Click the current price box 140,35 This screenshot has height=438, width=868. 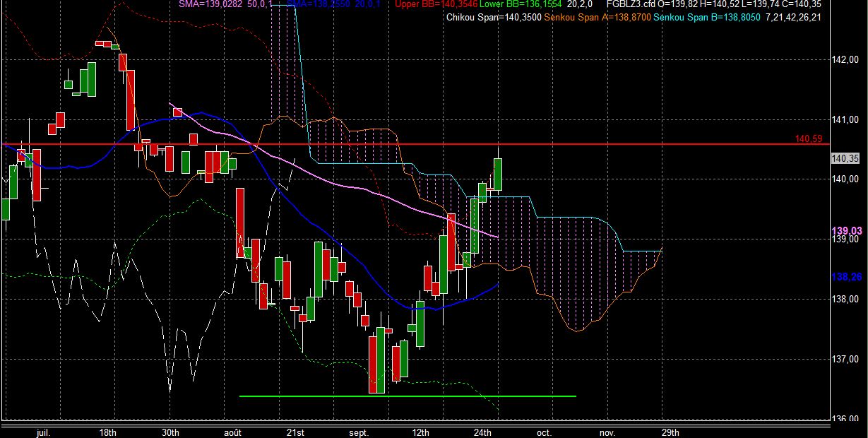845,158
